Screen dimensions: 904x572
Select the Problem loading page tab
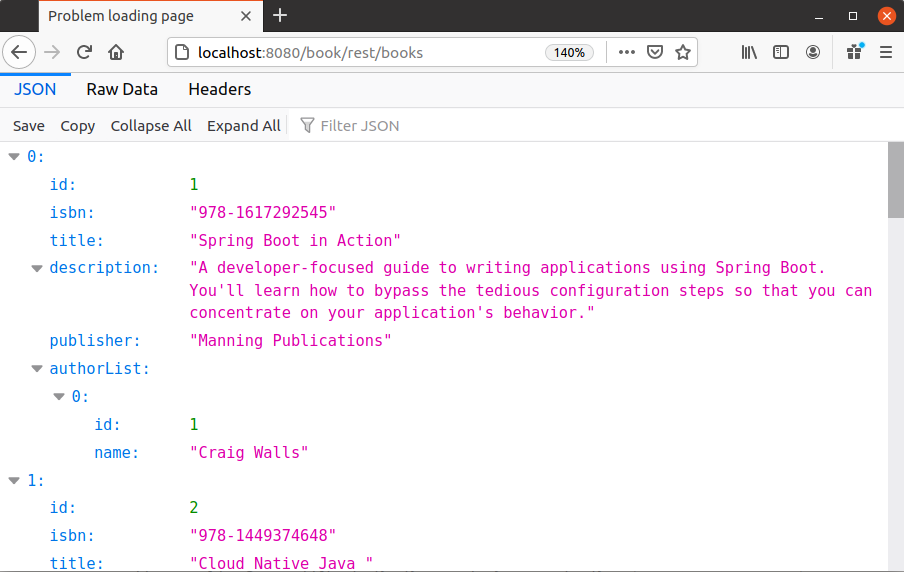(x=151, y=16)
